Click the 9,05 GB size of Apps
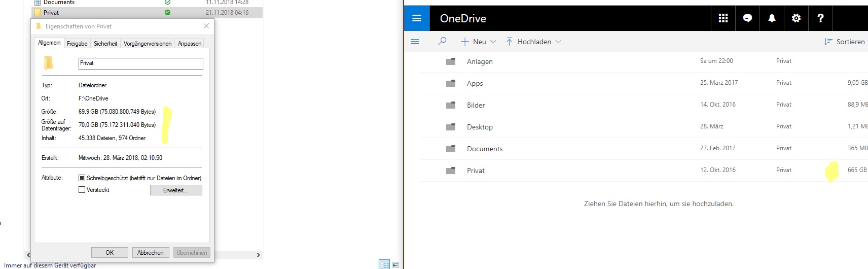The height and width of the screenshot is (269, 868). (857, 83)
